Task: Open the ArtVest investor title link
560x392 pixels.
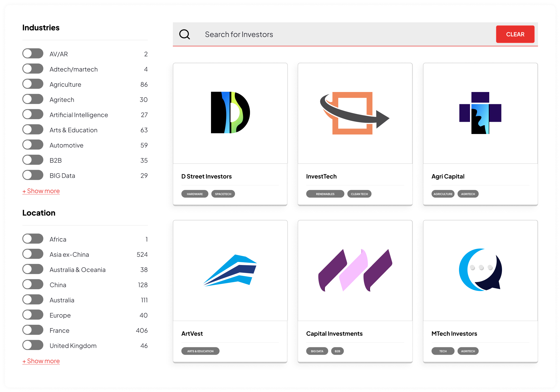Action: [x=192, y=333]
